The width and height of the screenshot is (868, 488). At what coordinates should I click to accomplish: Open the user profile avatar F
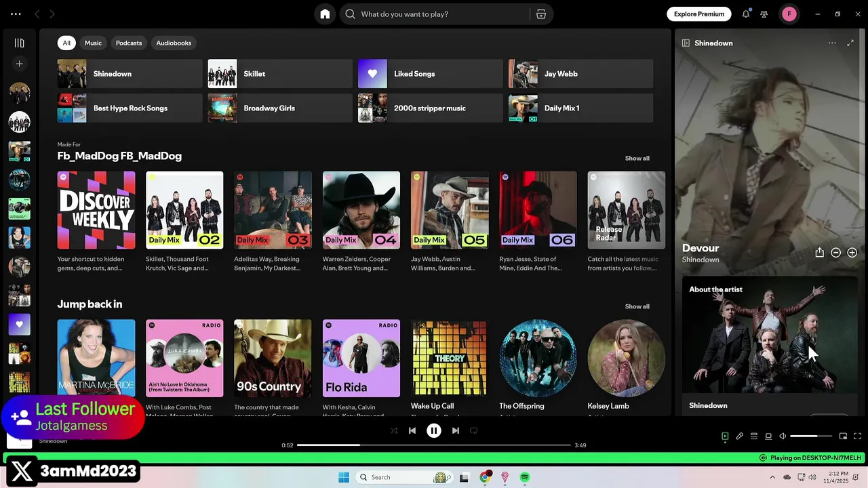(x=789, y=14)
